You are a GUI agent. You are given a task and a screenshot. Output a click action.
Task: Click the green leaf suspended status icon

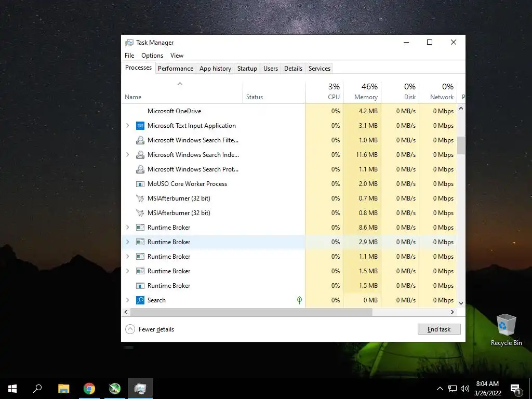pyautogui.click(x=299, y=300)
